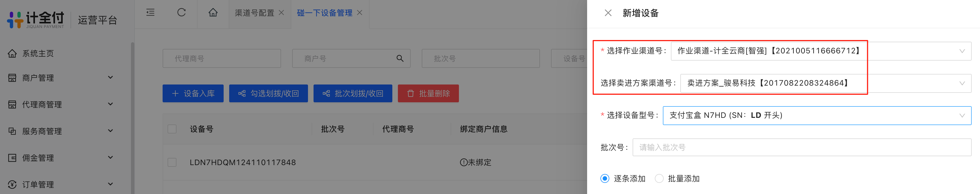This screenshot has height=194, width=980.
Task: Open the 选择设备型号 dropdown
Action: pyautogui.click(x=817, y=116)
